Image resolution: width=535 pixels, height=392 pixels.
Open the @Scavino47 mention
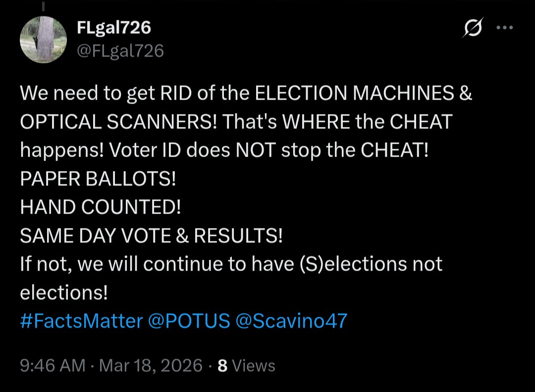pyautogui.click(x=291, y=321)
